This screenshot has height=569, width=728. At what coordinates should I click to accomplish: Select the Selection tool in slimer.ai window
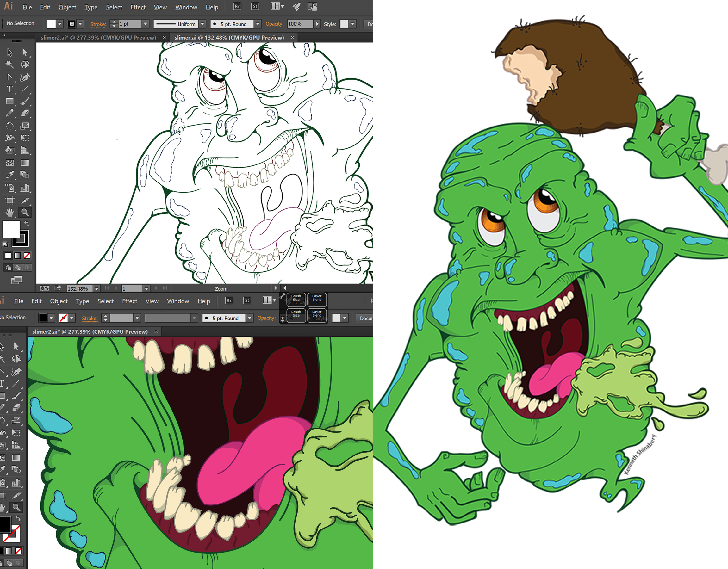(10, 52)
